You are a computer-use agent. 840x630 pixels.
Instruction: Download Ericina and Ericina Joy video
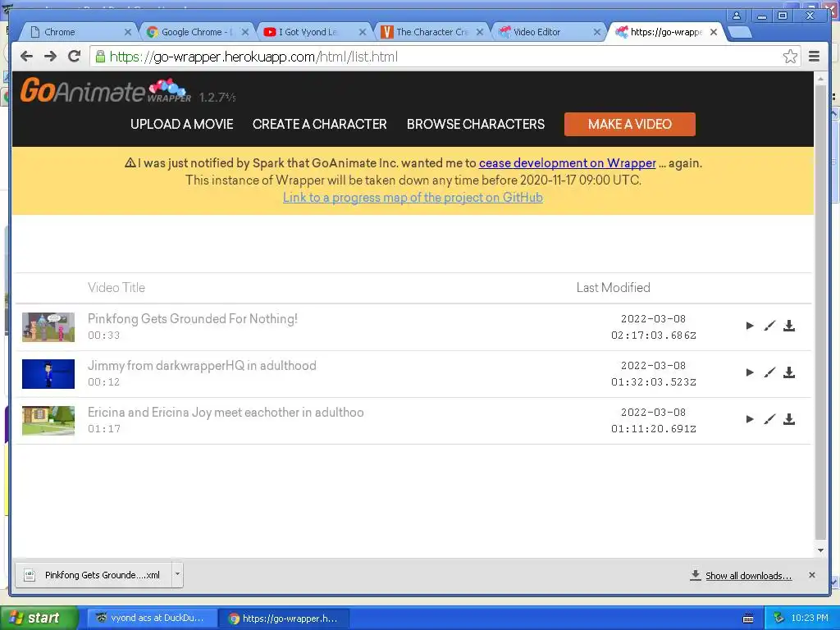(x=789, y=419)
